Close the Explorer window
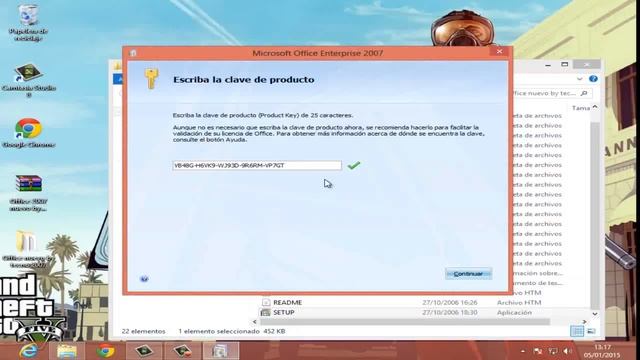Screen dimensions: 640x360 pyautogui.click(x=587, y=64)
